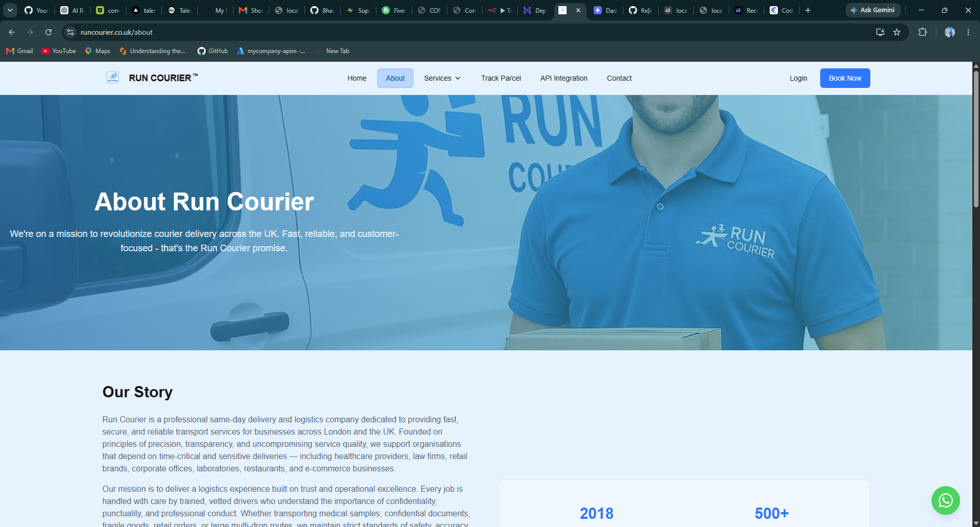Click the RUN COURIER brand name
This screenshot has width=980, height=527.
click(x=163, y=78)
